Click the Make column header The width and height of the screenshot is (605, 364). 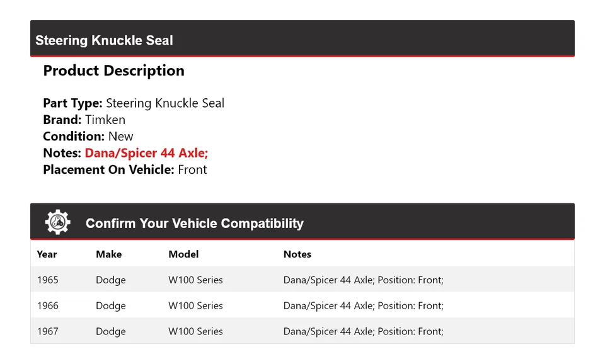click(x=108, y=254)
